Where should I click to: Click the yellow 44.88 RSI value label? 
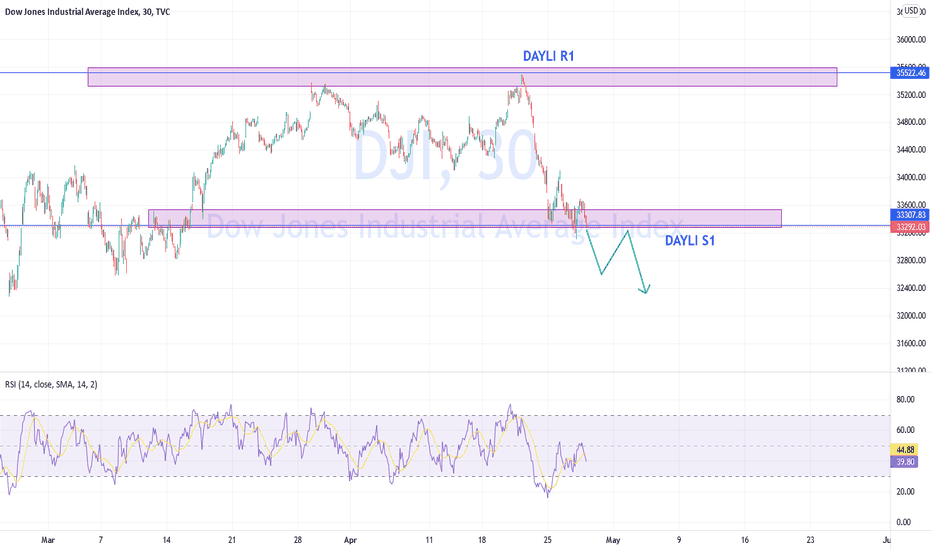coord(904,450)
